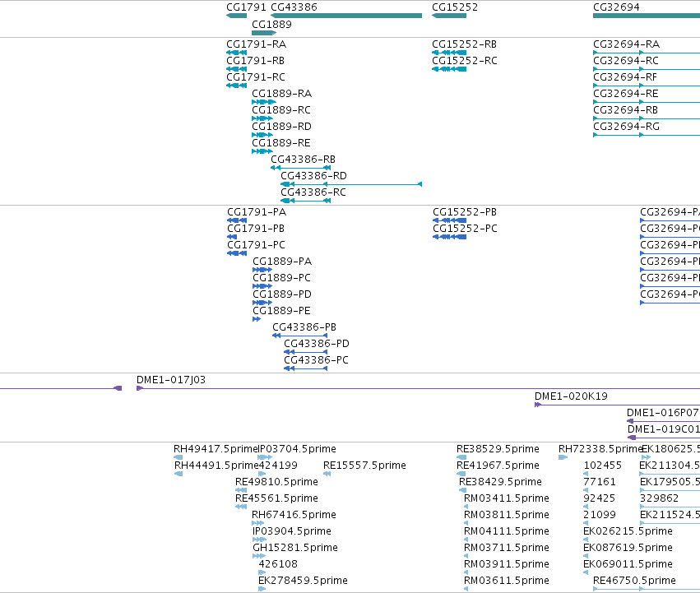
Task: Select EST EK278459.5prime
Action: pyautogui.click(x=304, y=581)
